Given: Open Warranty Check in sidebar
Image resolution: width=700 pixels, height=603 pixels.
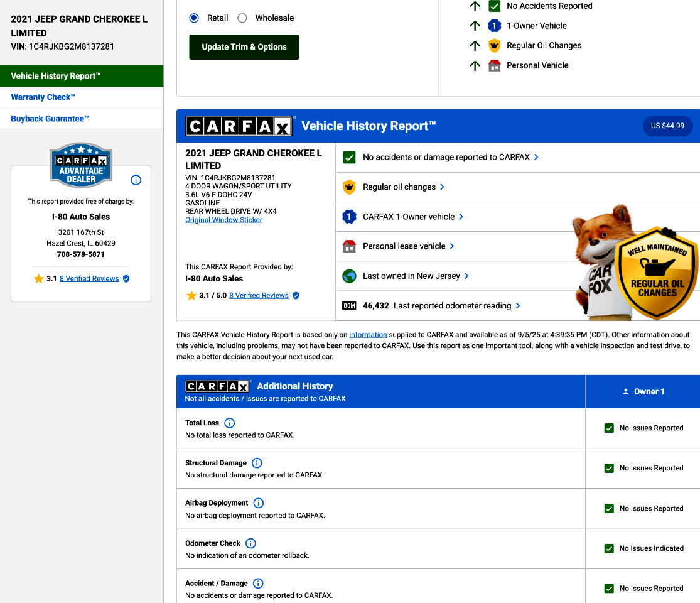Looking at the screenshot, I should coord(43,97).
